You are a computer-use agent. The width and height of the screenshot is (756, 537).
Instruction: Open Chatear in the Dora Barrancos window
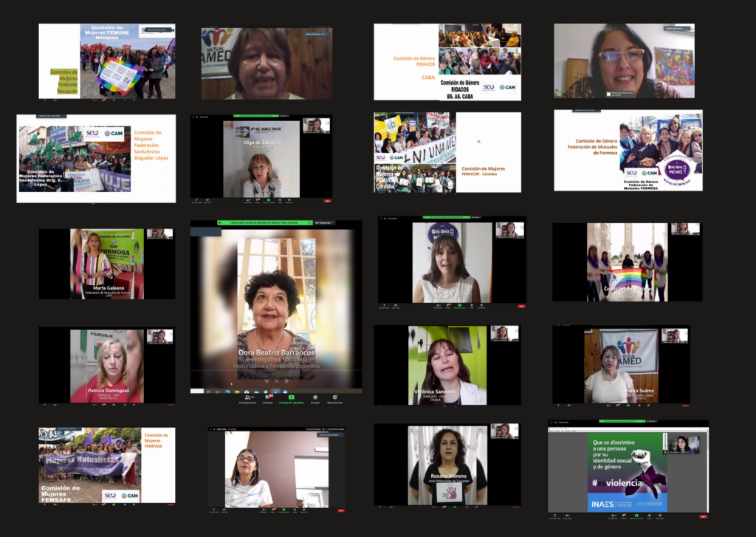click(x=268, y=398)
